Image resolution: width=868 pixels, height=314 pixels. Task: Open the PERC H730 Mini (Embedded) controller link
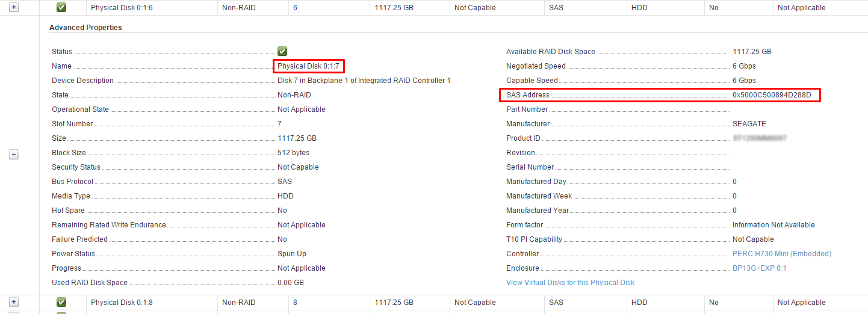click(x=781, y=254)
